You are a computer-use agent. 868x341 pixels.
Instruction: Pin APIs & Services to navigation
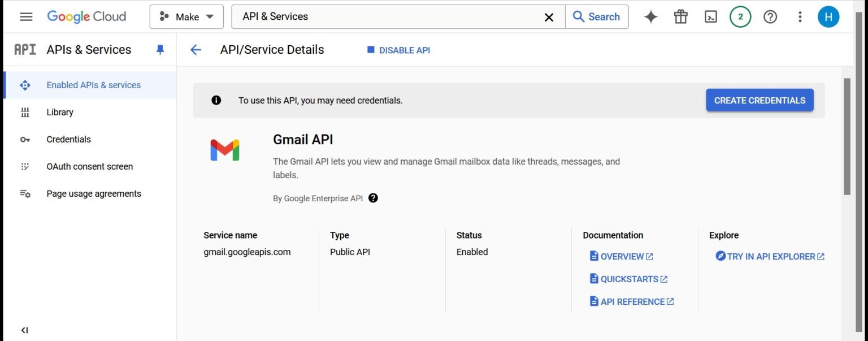coord(160,50)
